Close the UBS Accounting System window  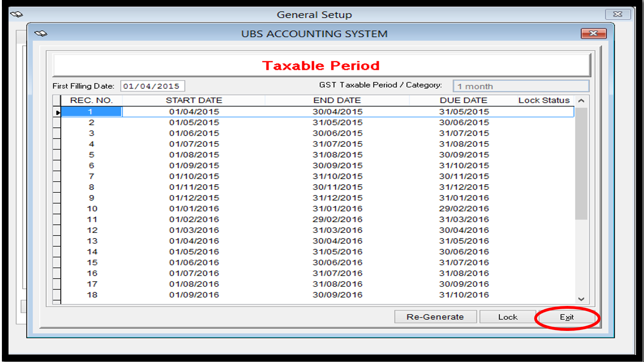point(593,33)
